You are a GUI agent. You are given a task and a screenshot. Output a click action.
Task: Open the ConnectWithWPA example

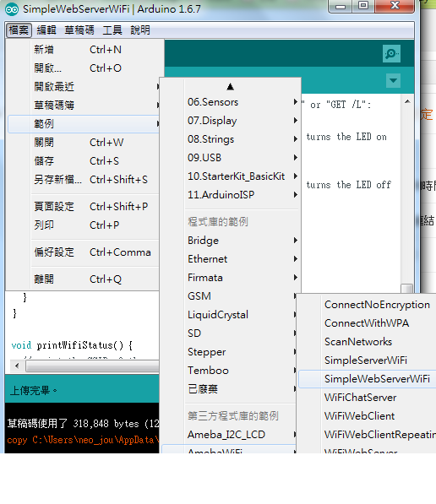point(368,323)
